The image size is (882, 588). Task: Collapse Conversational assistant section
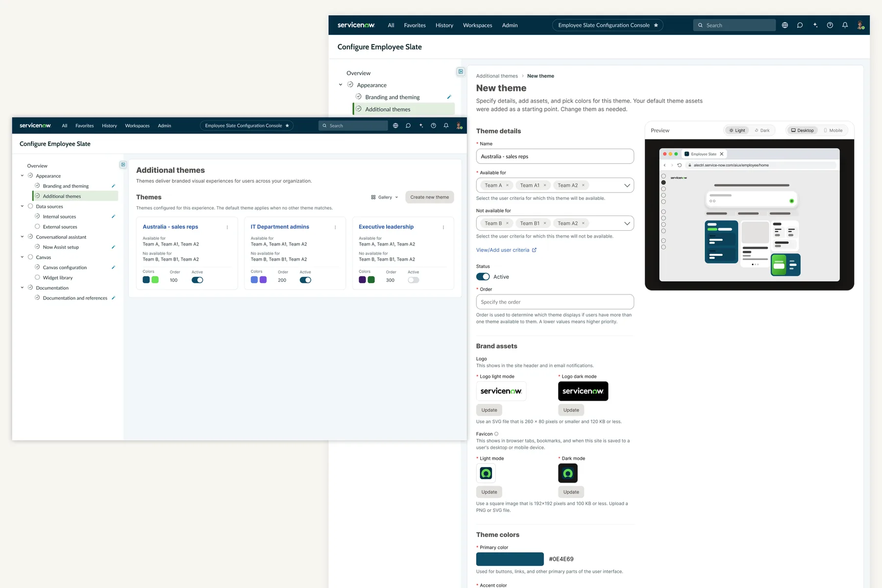[22, 237]
